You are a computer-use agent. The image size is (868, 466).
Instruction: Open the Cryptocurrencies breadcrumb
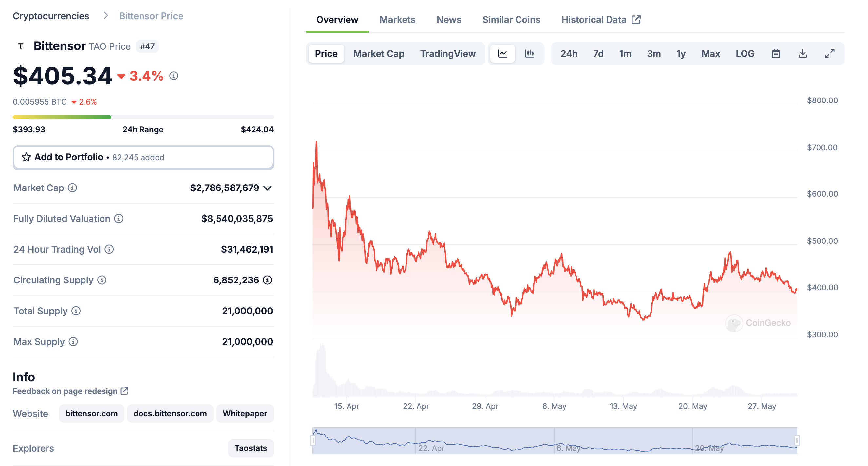point(51,16)
